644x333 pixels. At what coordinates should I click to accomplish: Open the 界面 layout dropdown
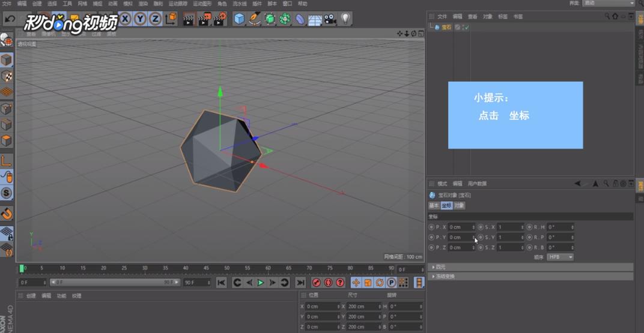click(608, 3)
